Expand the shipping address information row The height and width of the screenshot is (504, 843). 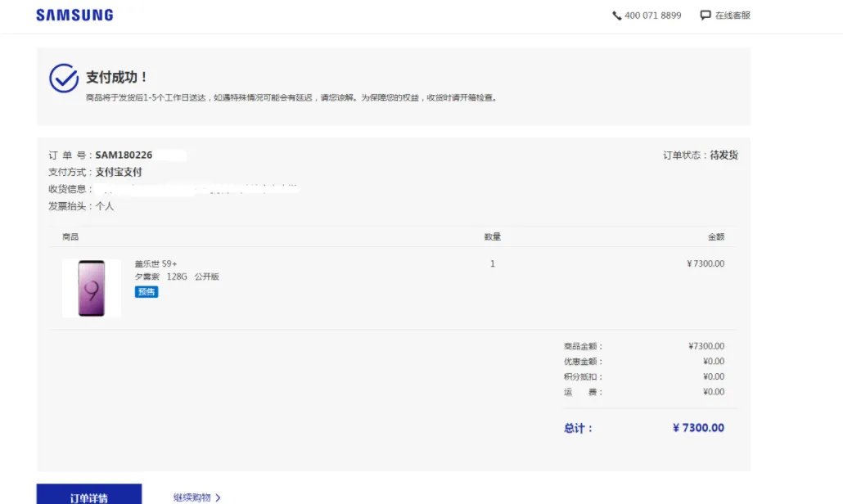click(x=164, y=189)
